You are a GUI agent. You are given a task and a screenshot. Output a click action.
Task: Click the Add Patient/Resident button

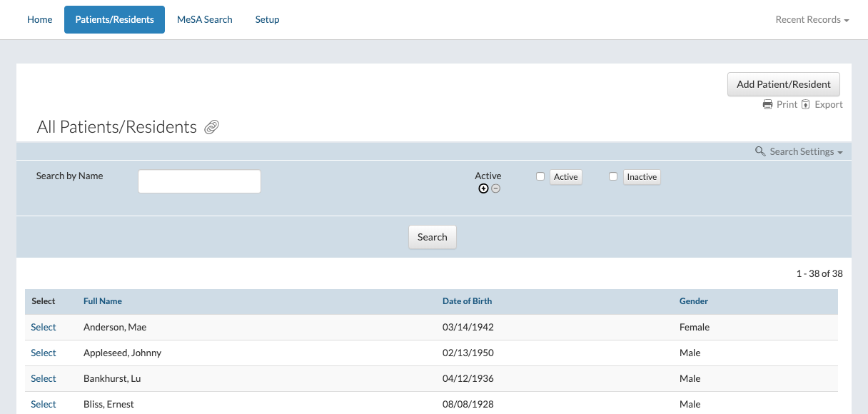coord(784,84)
